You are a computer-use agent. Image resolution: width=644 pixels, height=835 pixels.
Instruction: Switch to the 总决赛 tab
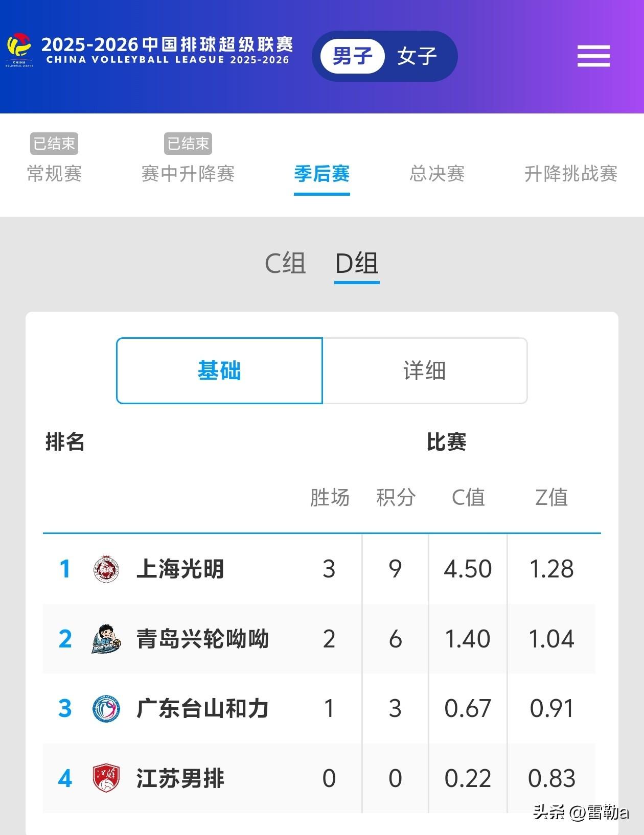pos(437,173)
